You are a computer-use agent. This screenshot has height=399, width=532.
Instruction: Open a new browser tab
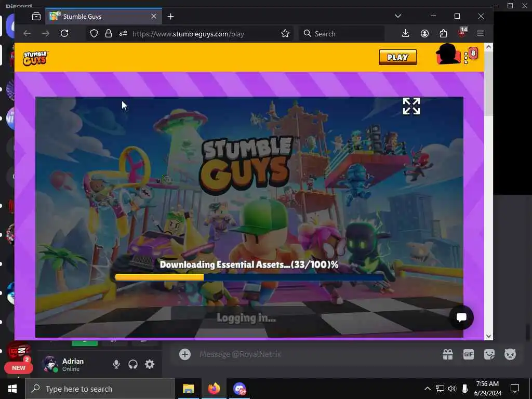170,16
